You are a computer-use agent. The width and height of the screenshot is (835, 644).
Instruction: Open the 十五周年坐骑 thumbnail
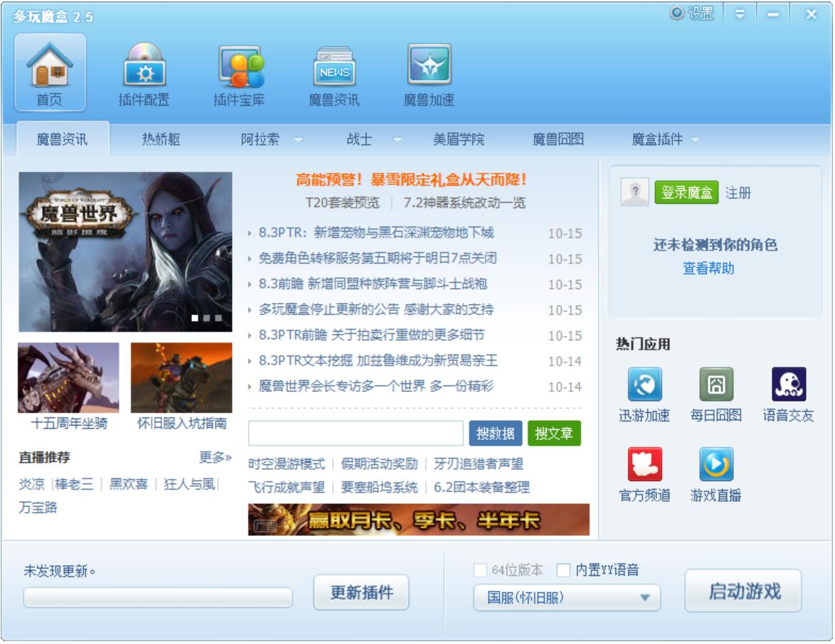pyautogui.click(x=69, y=377)
